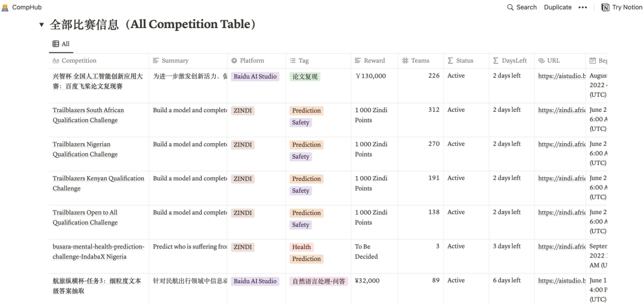This screenshot has width=644, height=304.
Task: Click the Competition column title icon
Action: [56, 60]
